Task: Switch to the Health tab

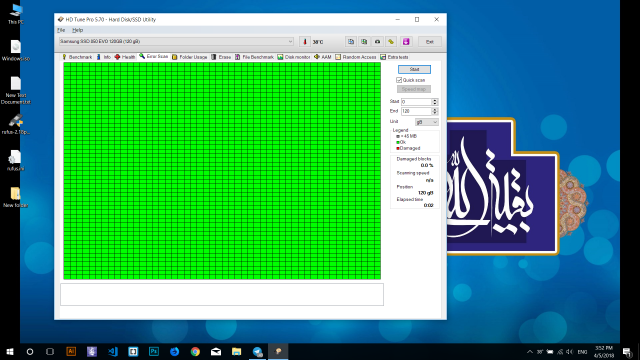Action: click(x=125, y=57)
